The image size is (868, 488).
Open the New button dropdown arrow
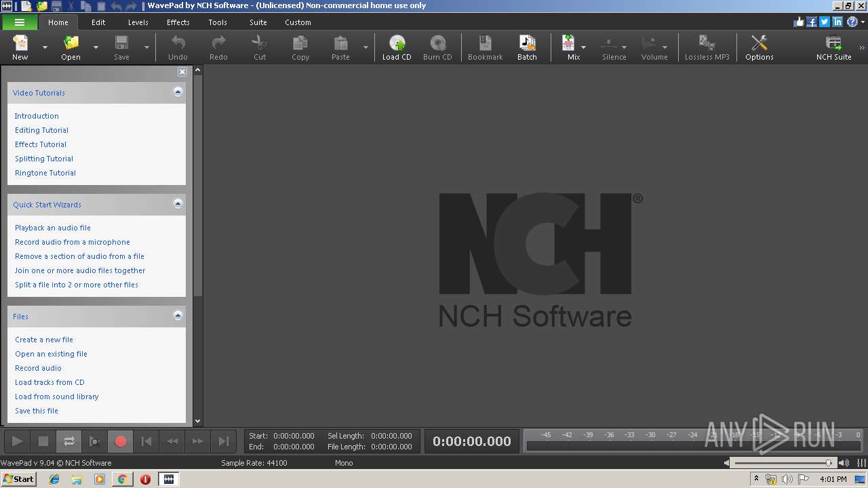click(45, 47)
